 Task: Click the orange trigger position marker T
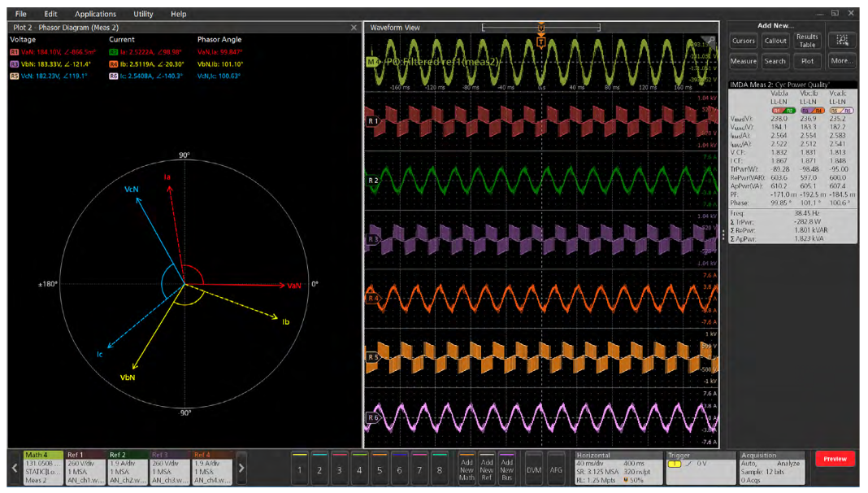coord(541,41)
